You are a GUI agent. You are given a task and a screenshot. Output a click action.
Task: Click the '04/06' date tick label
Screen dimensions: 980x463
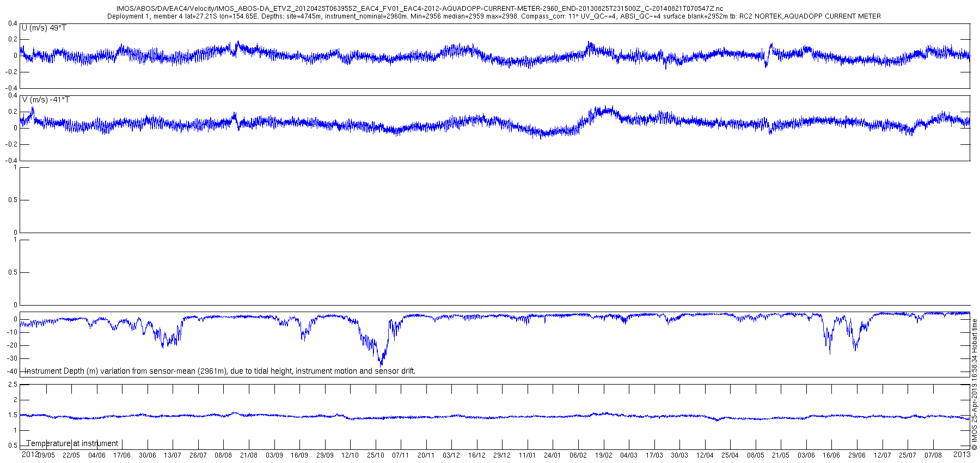pos(97,455)
